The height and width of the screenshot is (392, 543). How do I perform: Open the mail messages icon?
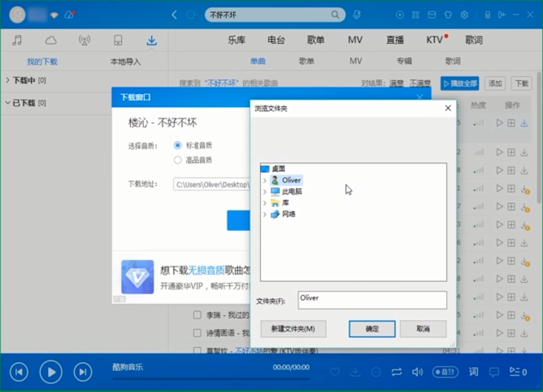(431, 15)
